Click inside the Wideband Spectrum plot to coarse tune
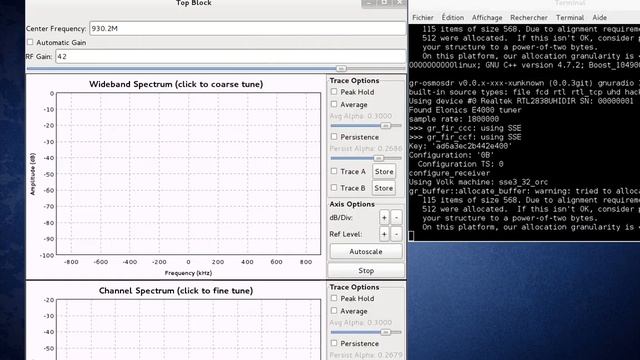This screenshot has width=640, height=360. pyautogui.click(x=188, y=173)
